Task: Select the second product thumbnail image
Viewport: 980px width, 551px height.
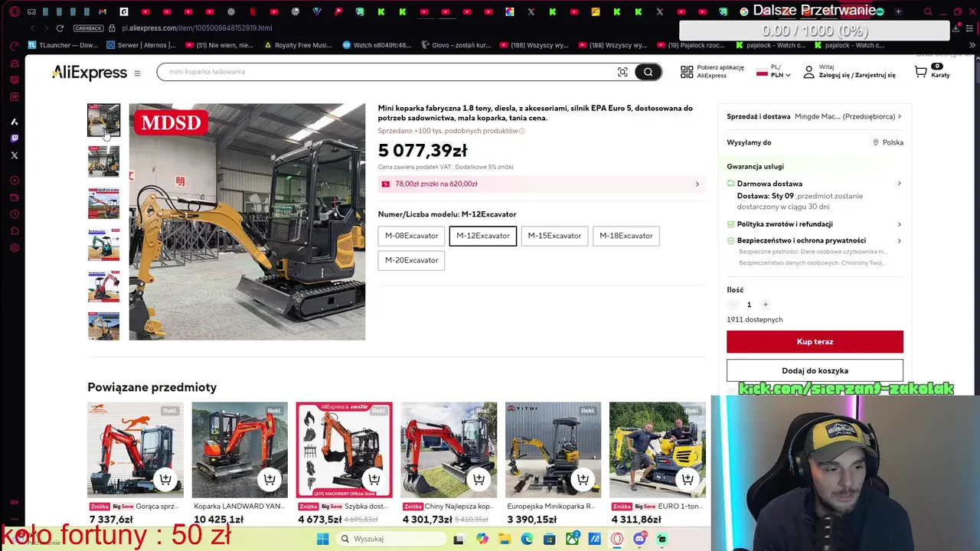Action: point(103,161)
